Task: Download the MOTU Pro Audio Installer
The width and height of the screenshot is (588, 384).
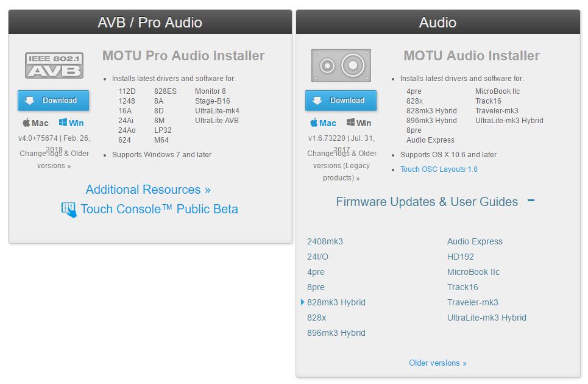Action: [54, 101]
